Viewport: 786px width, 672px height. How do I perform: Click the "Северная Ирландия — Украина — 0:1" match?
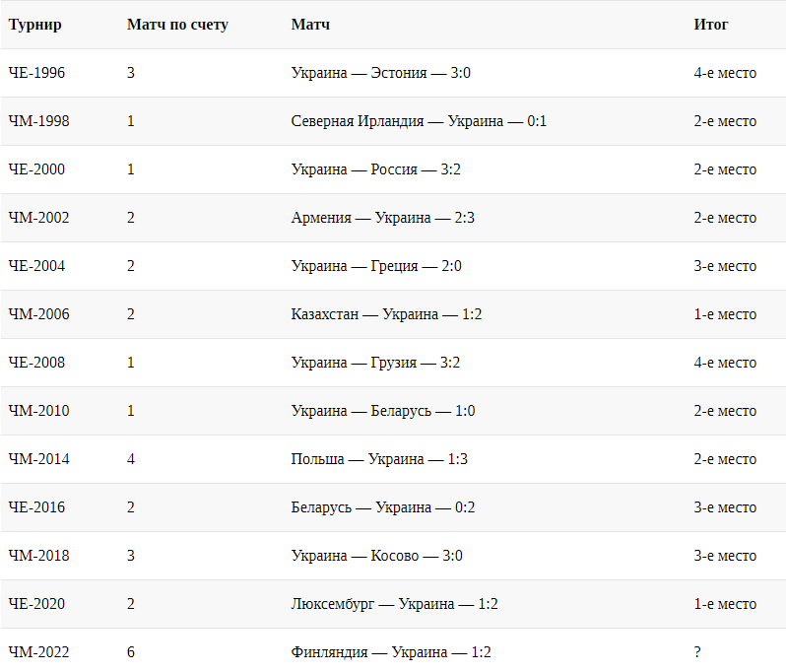[x=419, y=121]
